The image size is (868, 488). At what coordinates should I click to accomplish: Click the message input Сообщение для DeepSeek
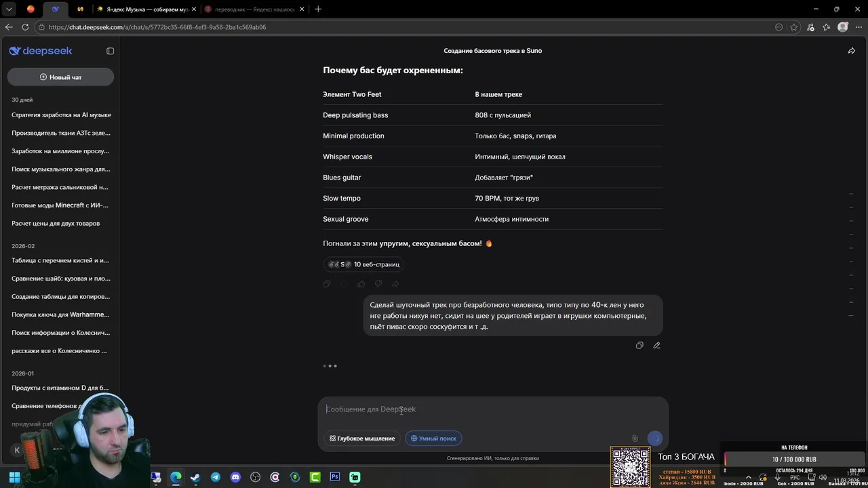tap(493, 409)
